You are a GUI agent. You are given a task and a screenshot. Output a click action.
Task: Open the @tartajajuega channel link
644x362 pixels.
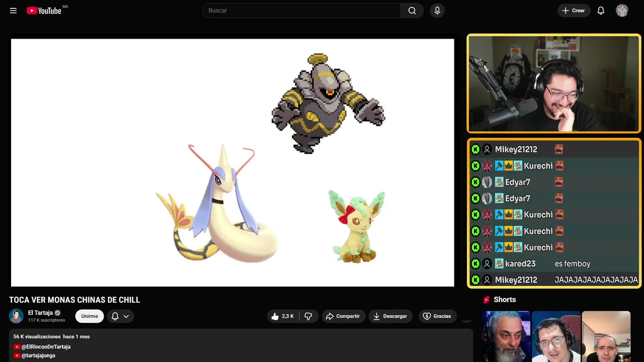pyautogui.click(x=38, y=355)
